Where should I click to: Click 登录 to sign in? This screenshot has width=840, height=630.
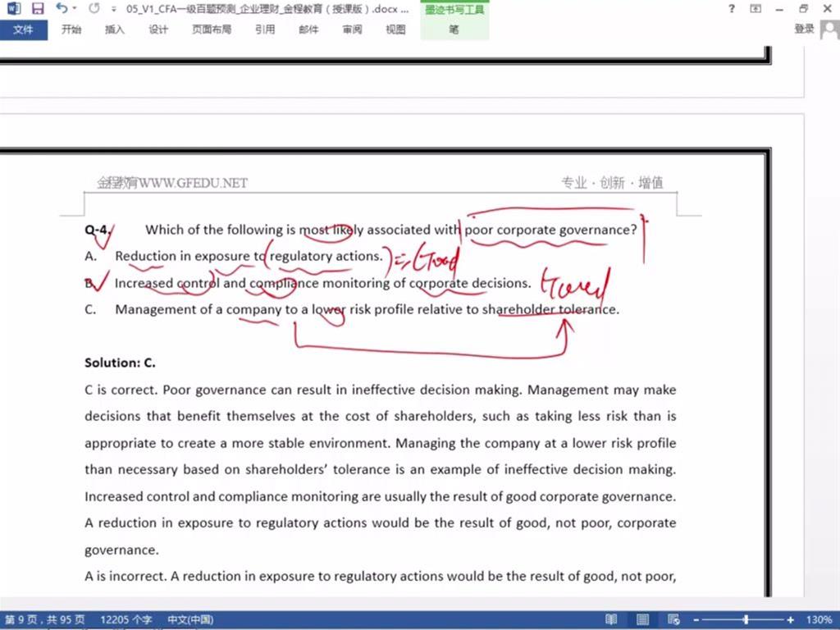point(804,29)
